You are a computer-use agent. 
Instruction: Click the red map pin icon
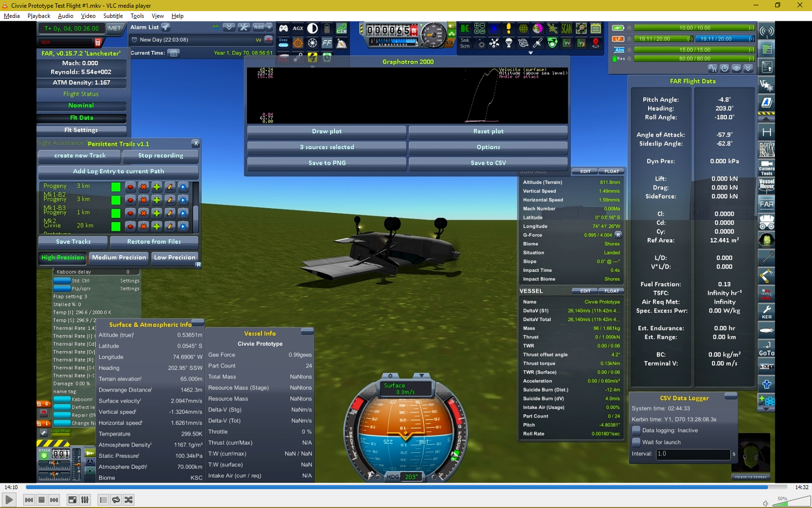click(595, 43)
